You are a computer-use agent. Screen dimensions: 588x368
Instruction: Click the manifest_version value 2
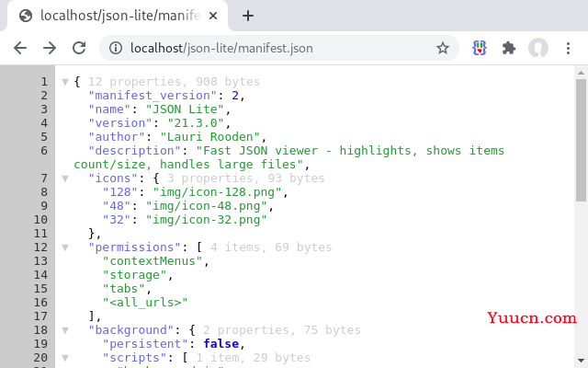point(235,96)
